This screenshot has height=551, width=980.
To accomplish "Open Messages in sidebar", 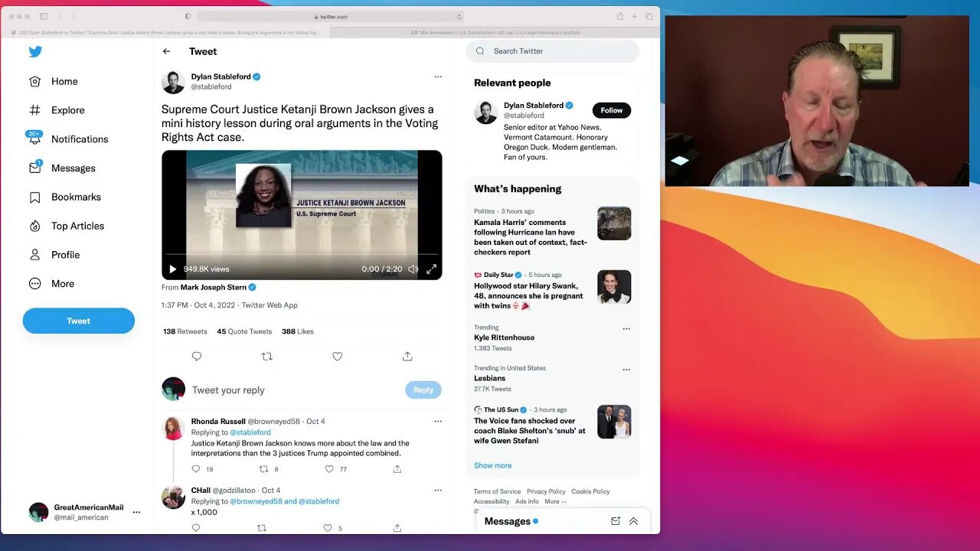I will 62,168.
